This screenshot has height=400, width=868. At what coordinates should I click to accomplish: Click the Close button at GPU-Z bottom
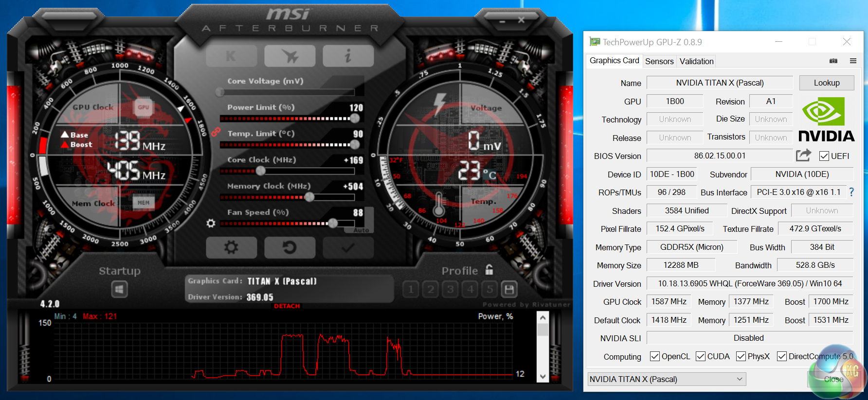coord(833,379)
